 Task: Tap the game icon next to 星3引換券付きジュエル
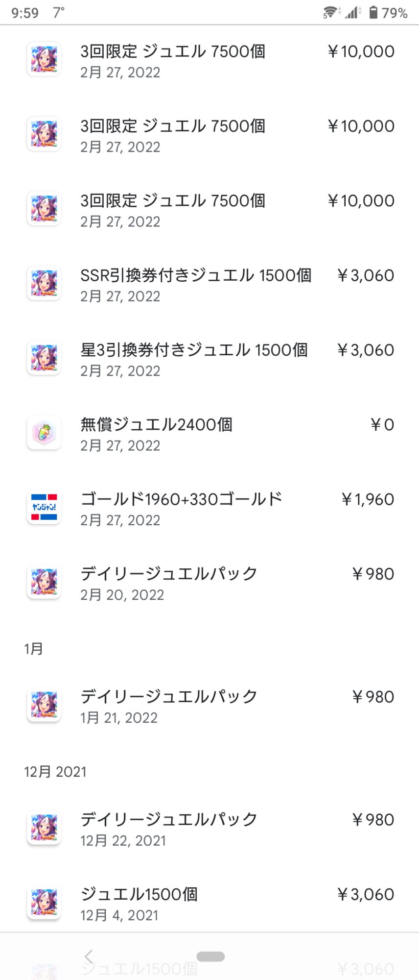[x=44, y=358]
